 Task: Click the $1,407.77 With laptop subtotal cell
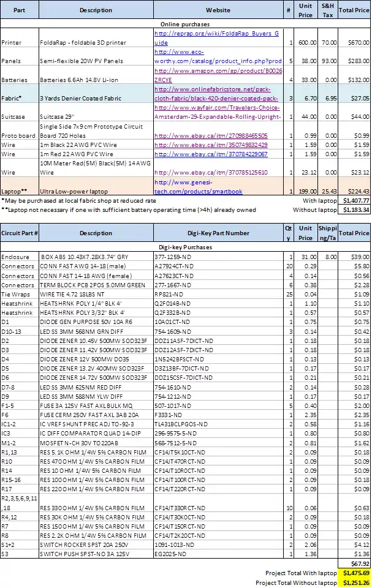tap(355, 200)
